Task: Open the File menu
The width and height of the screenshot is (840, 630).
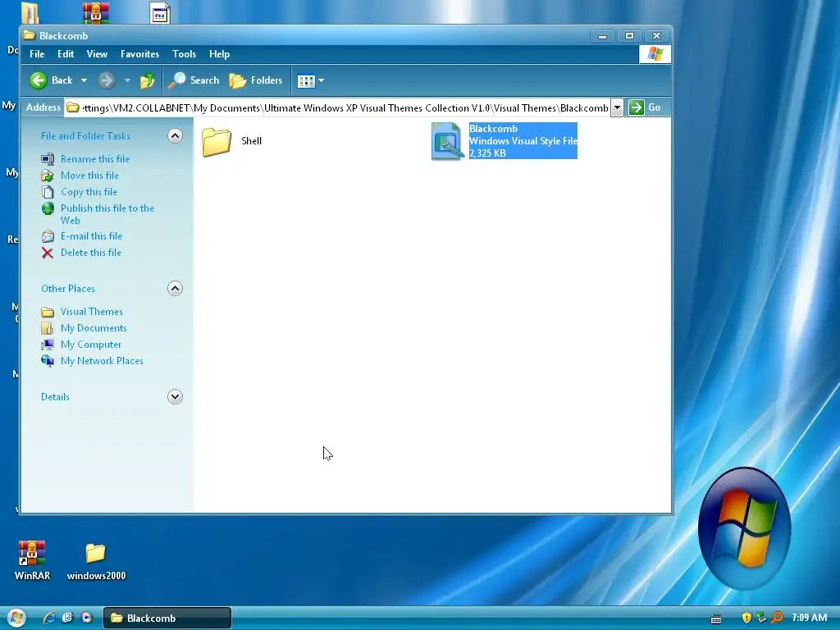Action: 37,54
